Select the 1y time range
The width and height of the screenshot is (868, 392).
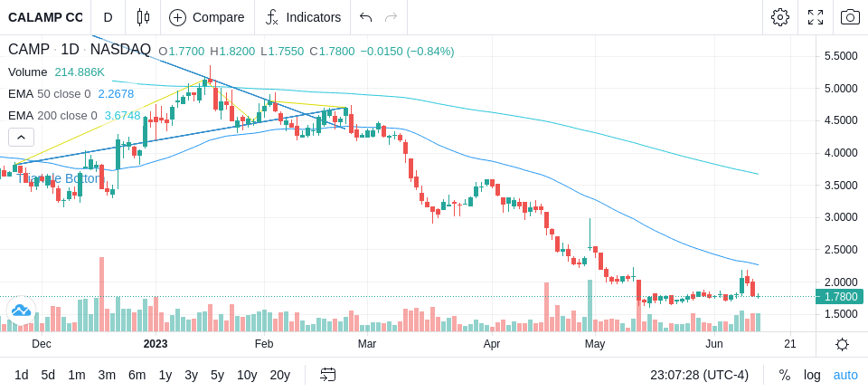165,376
